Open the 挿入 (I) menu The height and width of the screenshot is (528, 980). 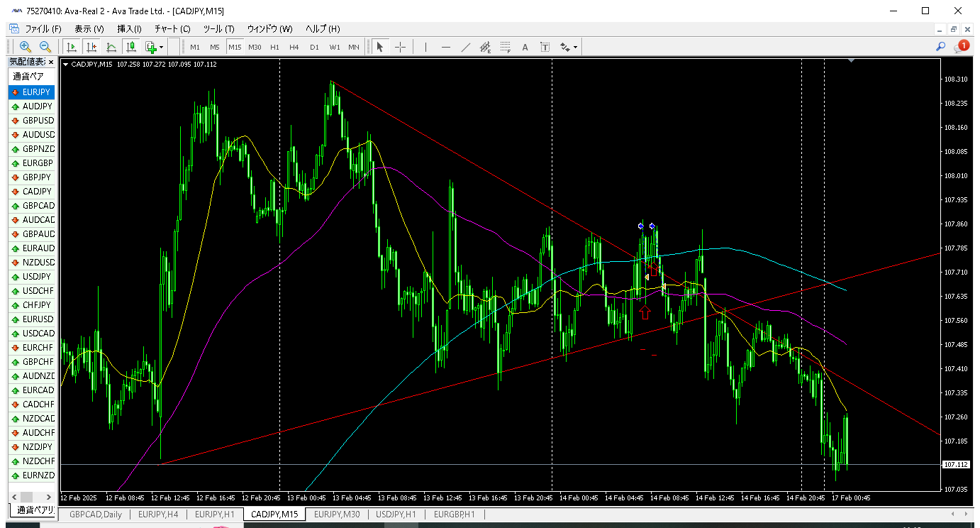click(129, 29)
